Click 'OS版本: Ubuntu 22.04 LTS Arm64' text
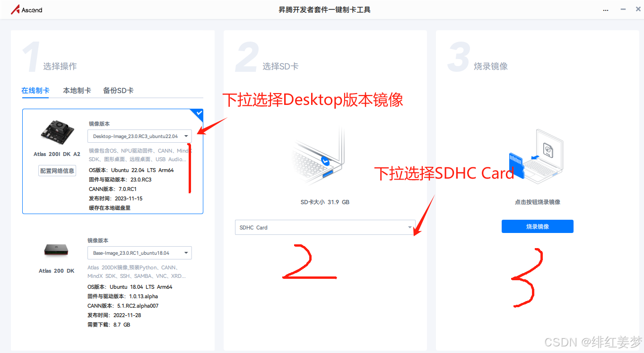The image size is (644, 353). coord(131,170)
